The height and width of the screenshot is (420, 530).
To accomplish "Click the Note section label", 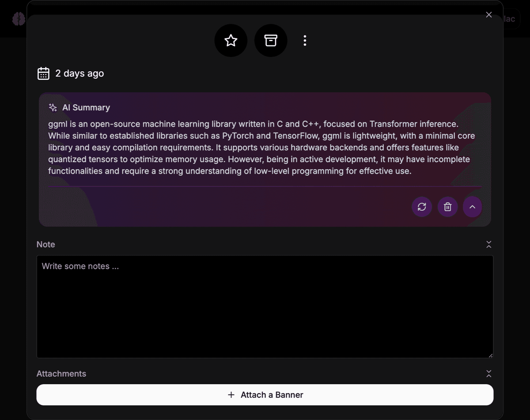I will point(46,245).
